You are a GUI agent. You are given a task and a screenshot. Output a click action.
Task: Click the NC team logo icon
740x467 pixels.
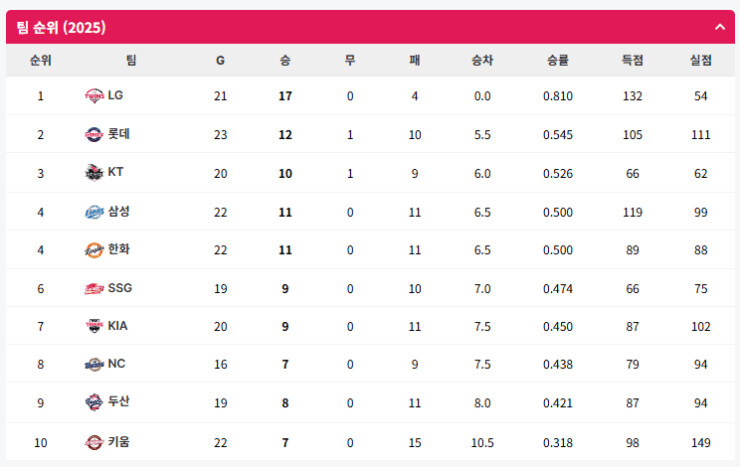(94, 364)
